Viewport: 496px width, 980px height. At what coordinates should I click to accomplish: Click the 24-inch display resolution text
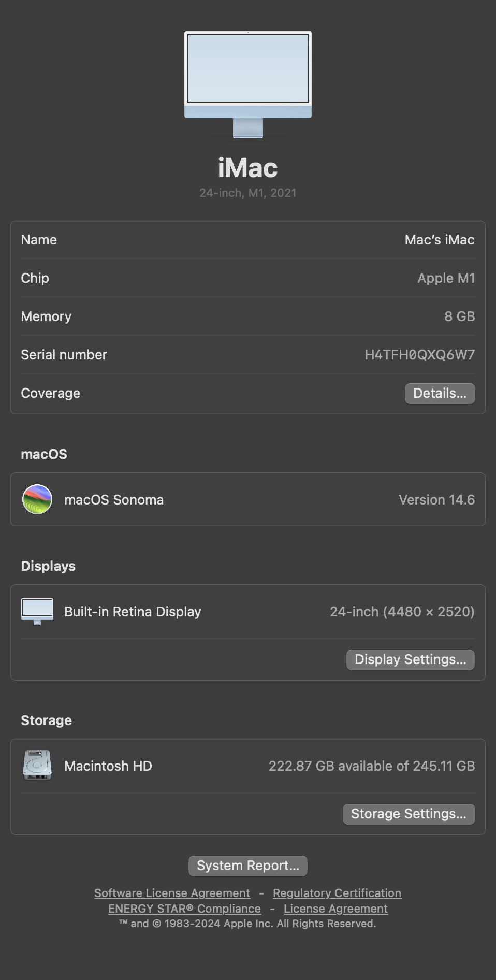[402, 612]
